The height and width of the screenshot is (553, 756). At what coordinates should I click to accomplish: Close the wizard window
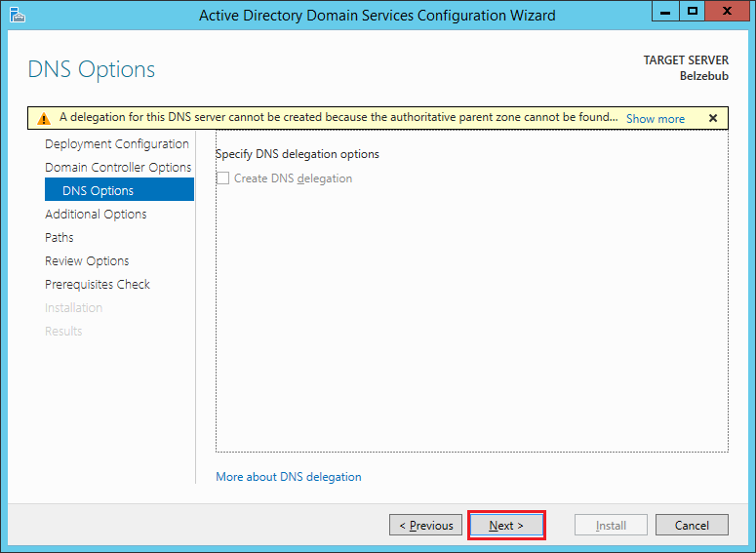[x=727, y=11]
